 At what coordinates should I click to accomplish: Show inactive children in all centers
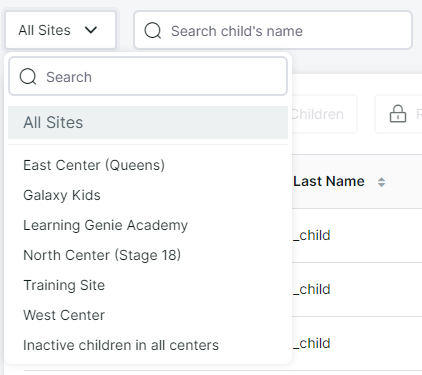121,345
